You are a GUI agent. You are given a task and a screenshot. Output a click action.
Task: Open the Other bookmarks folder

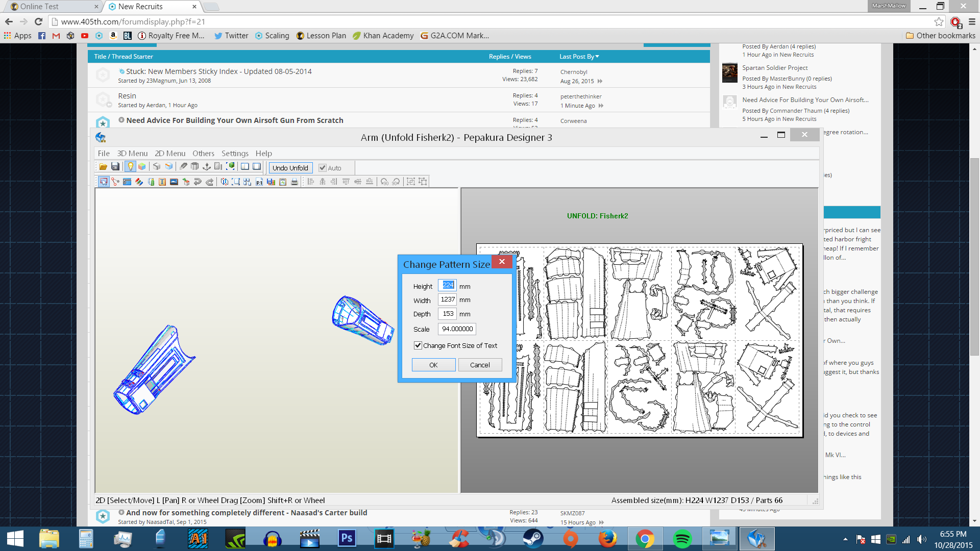pos(940,36)
